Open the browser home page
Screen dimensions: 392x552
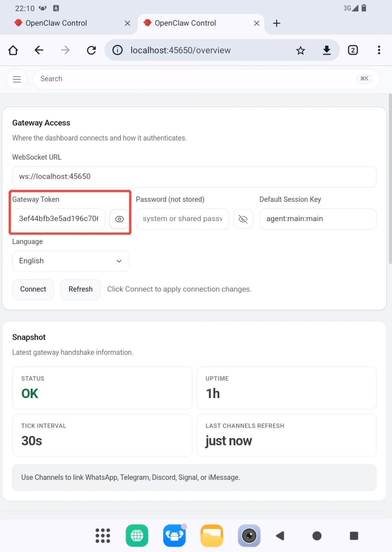(x=13, y=50)
